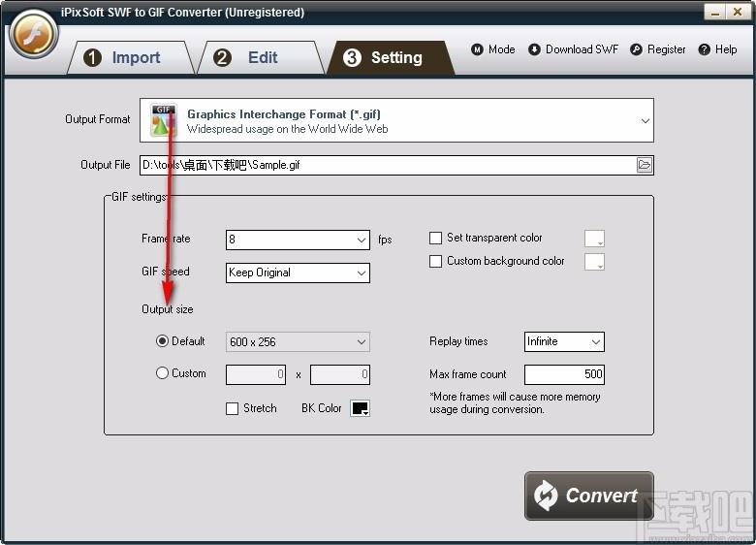Click step number 1 badge on Import tab
Screen dimensions: 756x545
(x=93, y=58)
